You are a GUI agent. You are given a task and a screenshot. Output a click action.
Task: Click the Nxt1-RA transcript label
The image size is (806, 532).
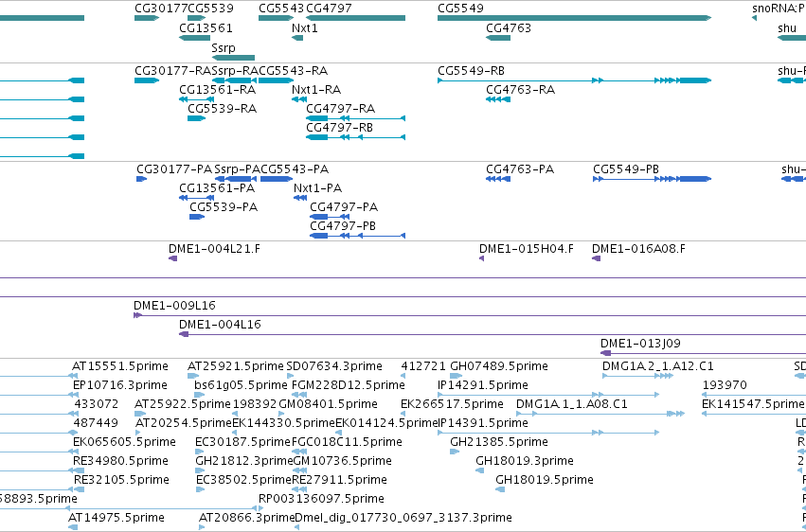(x=316, y=89)
